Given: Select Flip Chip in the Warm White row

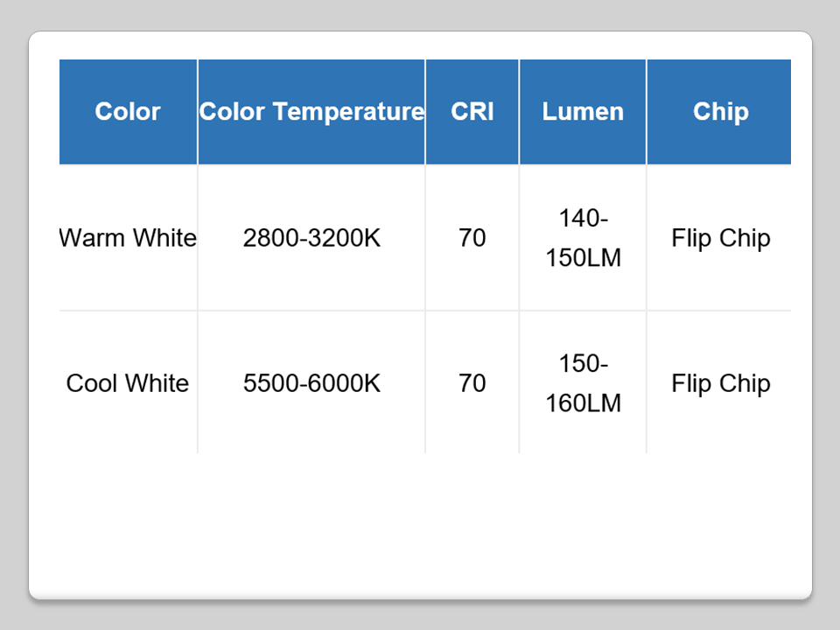Looking at the screenshot, I should point(720,238).
